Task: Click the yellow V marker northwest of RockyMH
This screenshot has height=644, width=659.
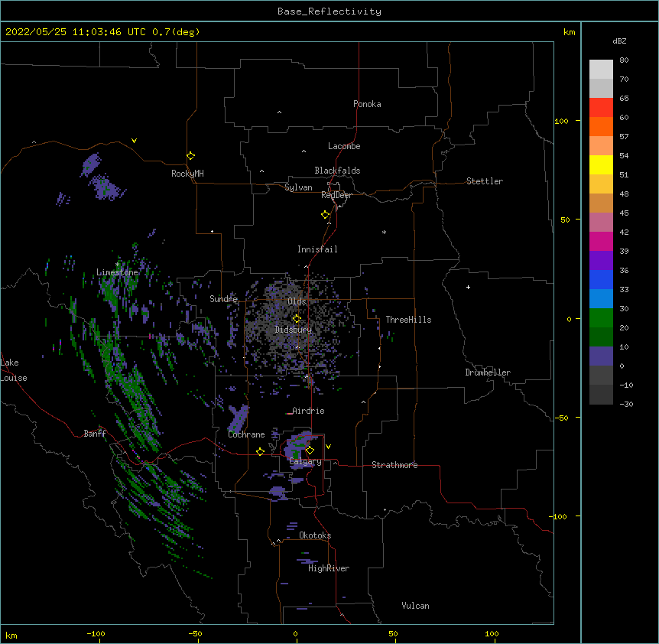Action: point(134,141)
